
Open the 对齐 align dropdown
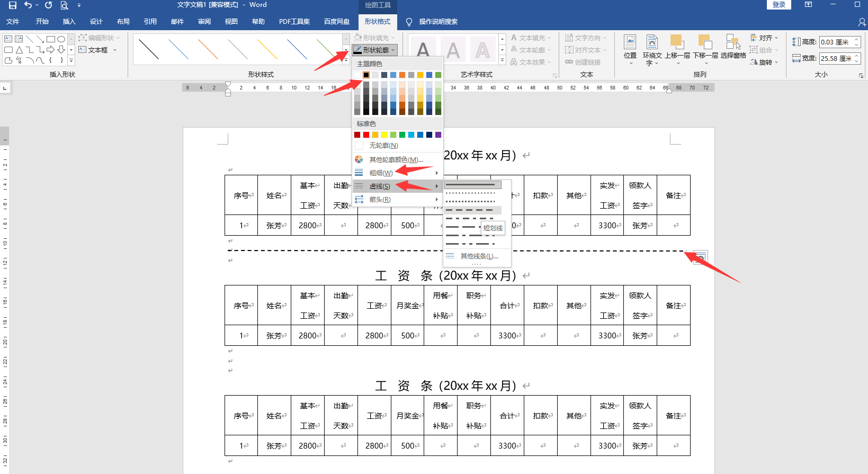[x=765, y=38]
